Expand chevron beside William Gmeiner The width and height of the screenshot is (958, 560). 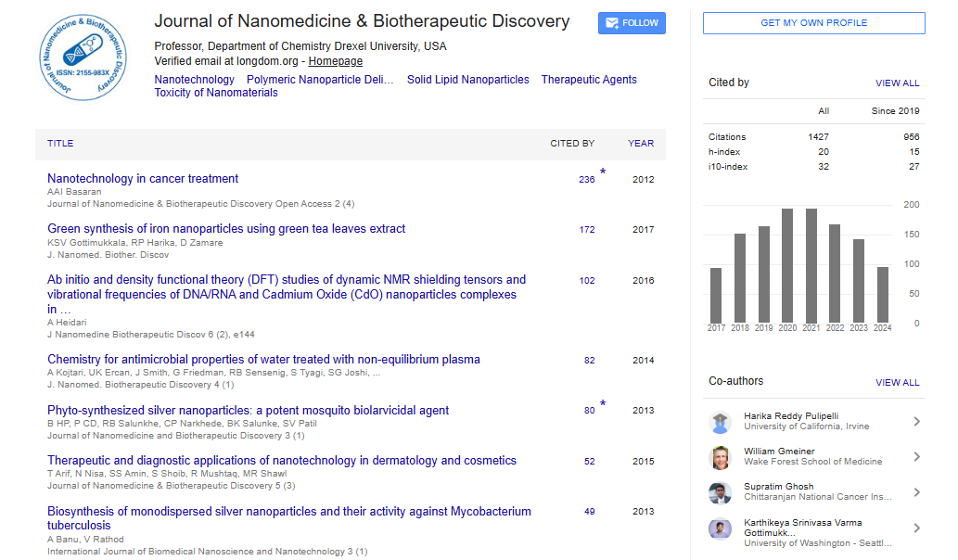click(916, 457)
